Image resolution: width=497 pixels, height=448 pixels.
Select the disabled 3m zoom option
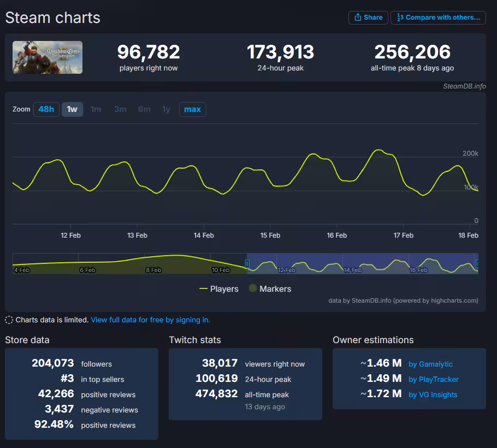[x=120, y=109]
